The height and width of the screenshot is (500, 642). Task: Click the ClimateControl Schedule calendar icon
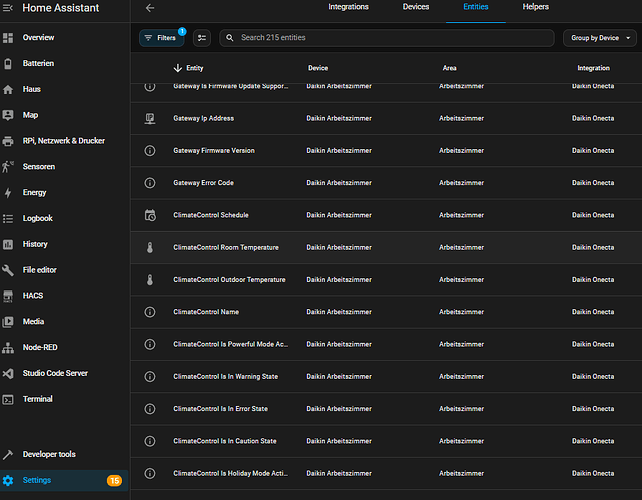(150, 215)
